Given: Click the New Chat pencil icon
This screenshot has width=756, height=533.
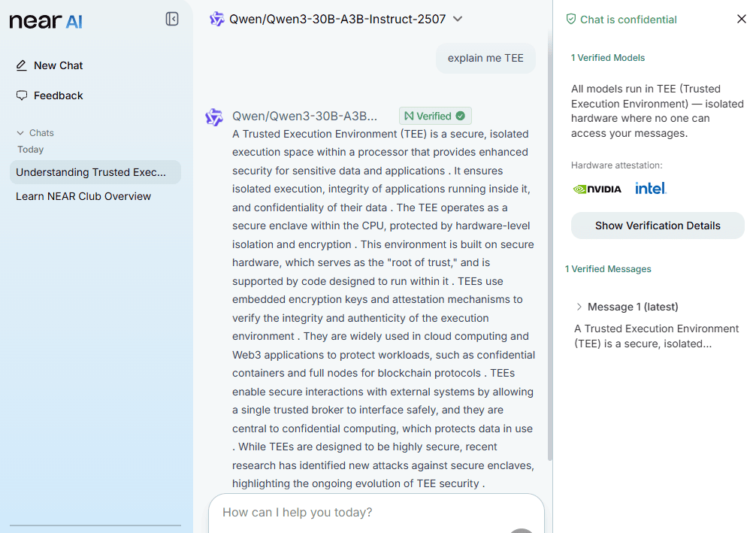Looking at the screenshot, I should click(22, 65).
